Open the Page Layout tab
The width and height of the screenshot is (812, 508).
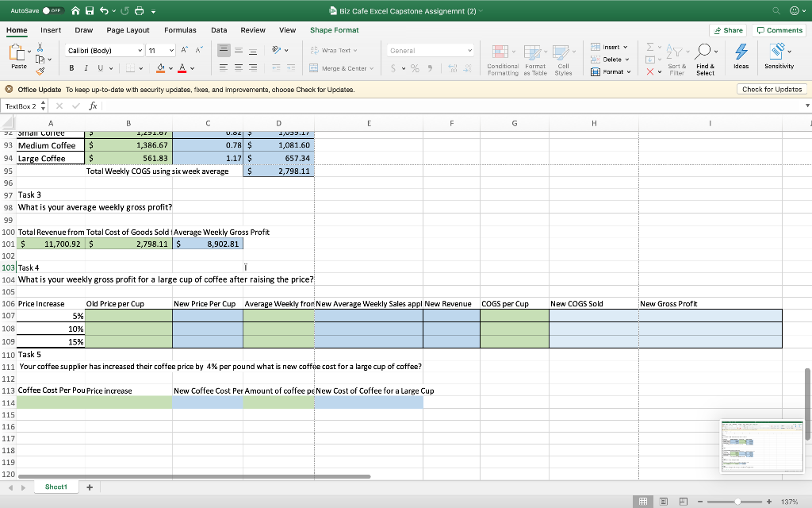pos(128,30)
